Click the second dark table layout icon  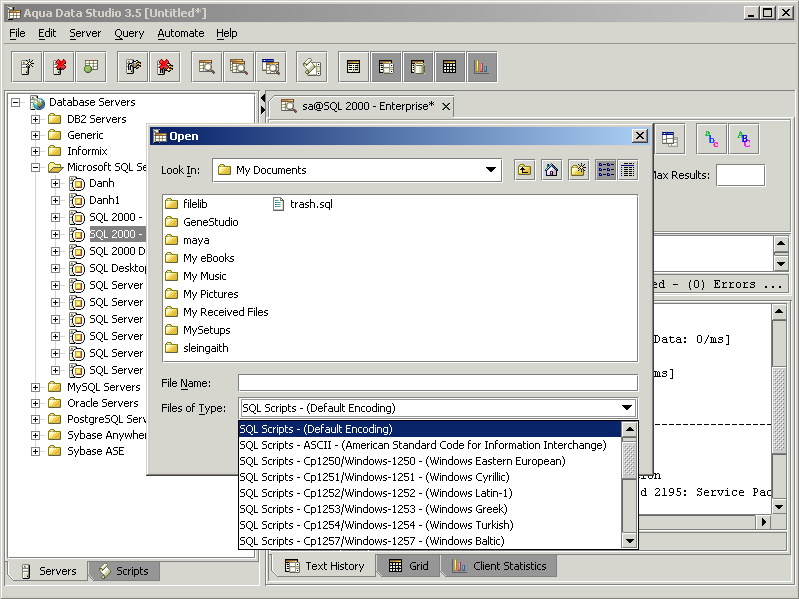[386, 67]
